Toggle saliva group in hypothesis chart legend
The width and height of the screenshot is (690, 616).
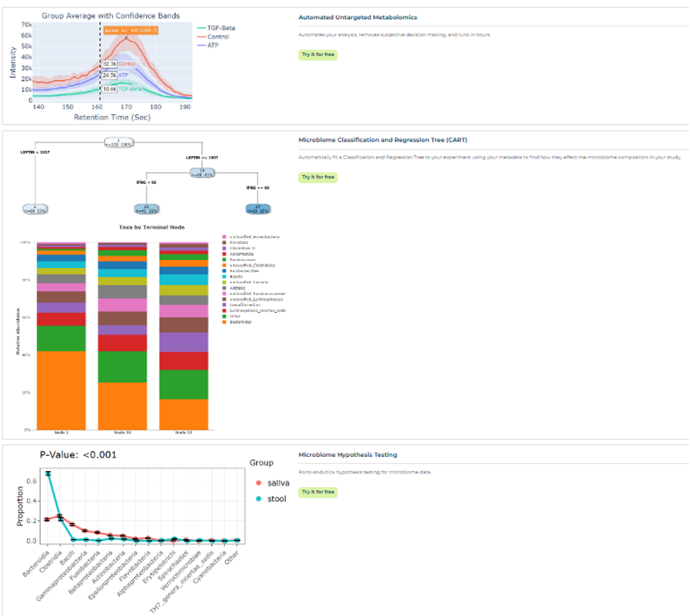272,482
